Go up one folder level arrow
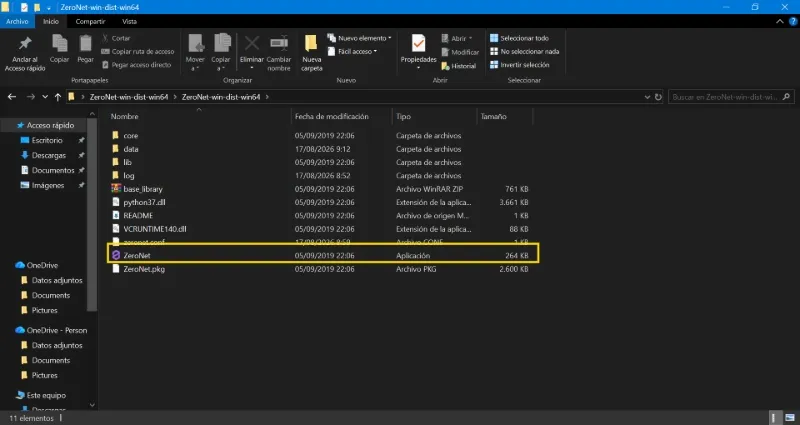This screenshot has height=425, width=800. tap(58, 97)
